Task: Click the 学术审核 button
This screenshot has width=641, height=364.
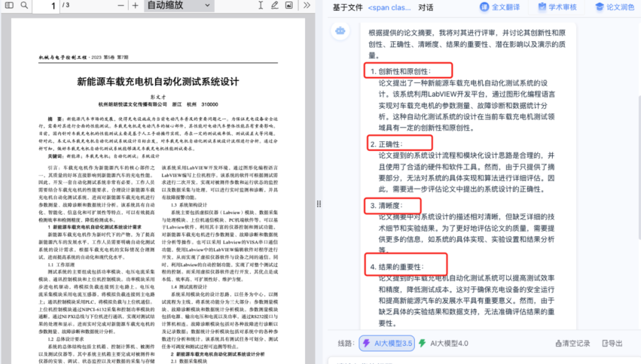Action: coord(557,7)
